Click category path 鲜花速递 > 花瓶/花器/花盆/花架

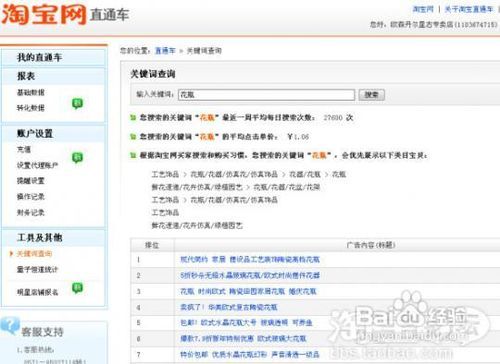pos(236,187)
